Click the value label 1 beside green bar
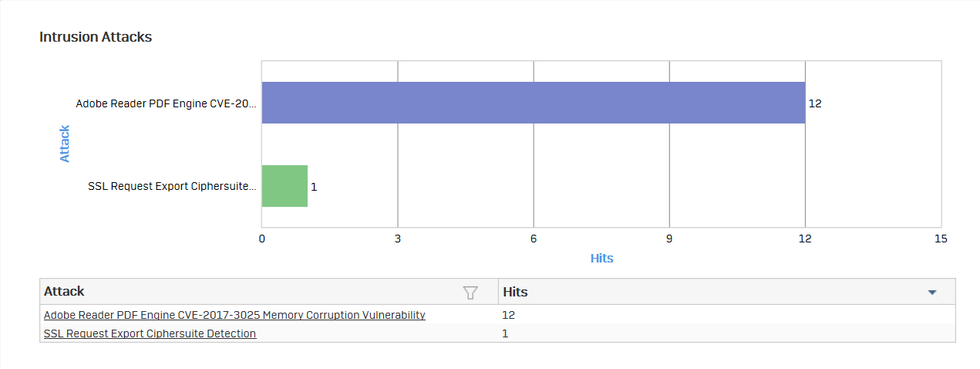 coord(314,186)
